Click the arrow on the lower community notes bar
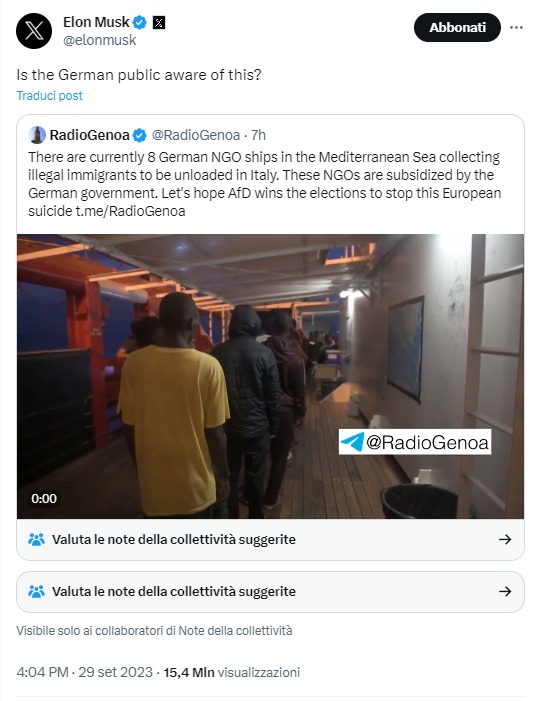Viewport: 540px width, 701px height. click(x=505, y=591)
